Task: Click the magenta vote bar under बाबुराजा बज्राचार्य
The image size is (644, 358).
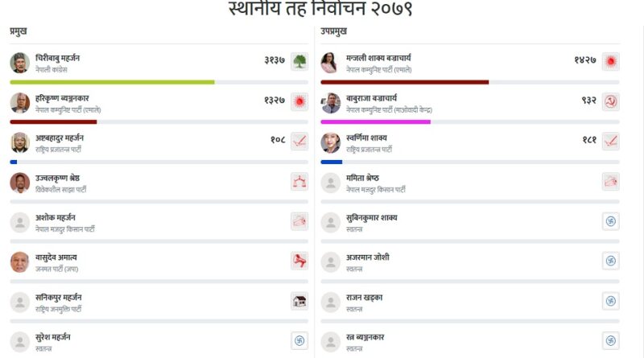Action: tap(375, 121)
